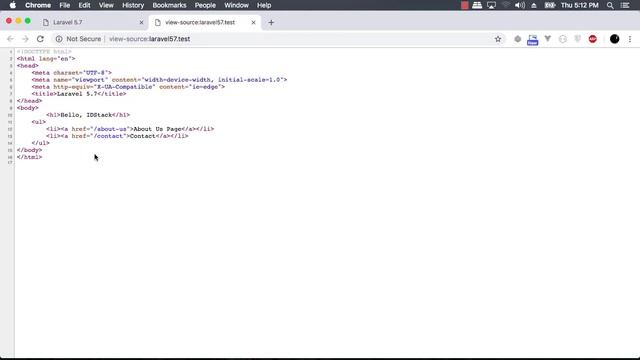The height and width of the screenshot is (360, 640).
Task: Switch to the Laravel 5.7 tab
Action: coord(92,22)
